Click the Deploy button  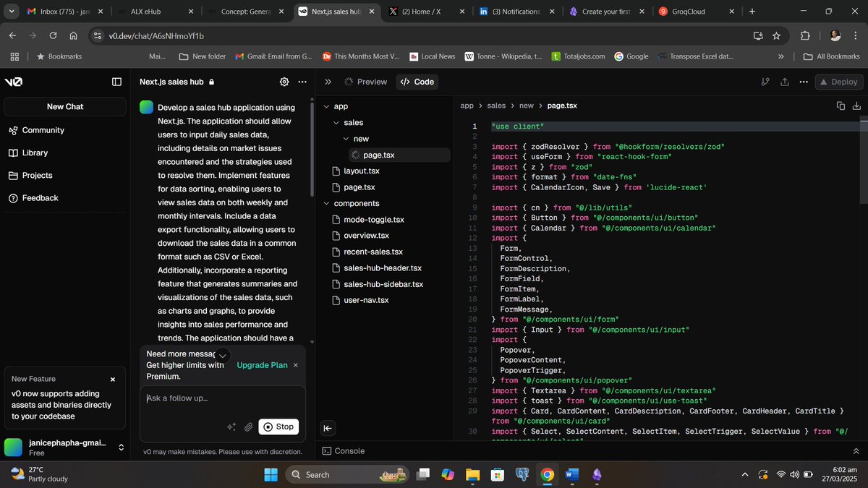click(x=839, y=82)
